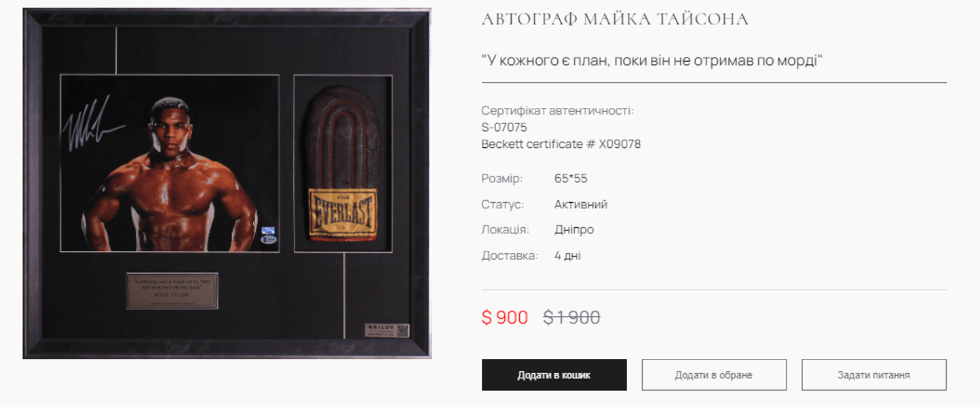Click the 'Задати питання' button
The height and width of the screenshot is (407, 980).
pyautogui.click(x=874, y=375)
